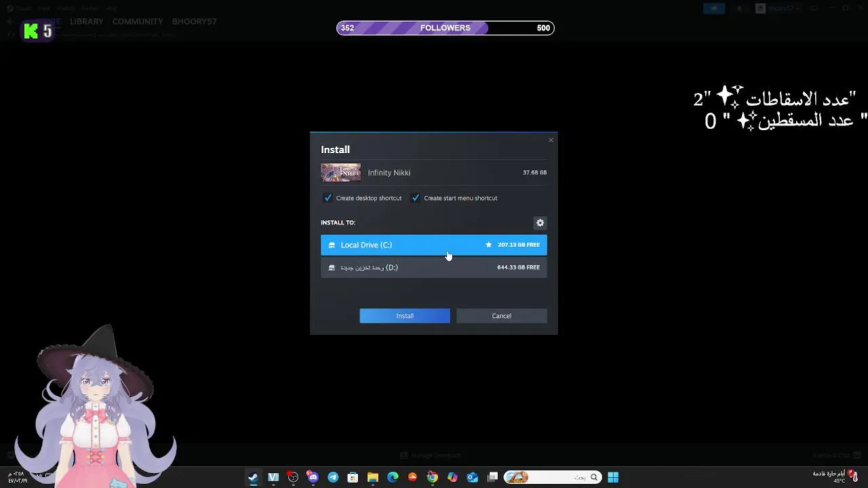Open Copilot from the taskbar
This screenshot has height=488, width=868.
[x=452, y=477]
